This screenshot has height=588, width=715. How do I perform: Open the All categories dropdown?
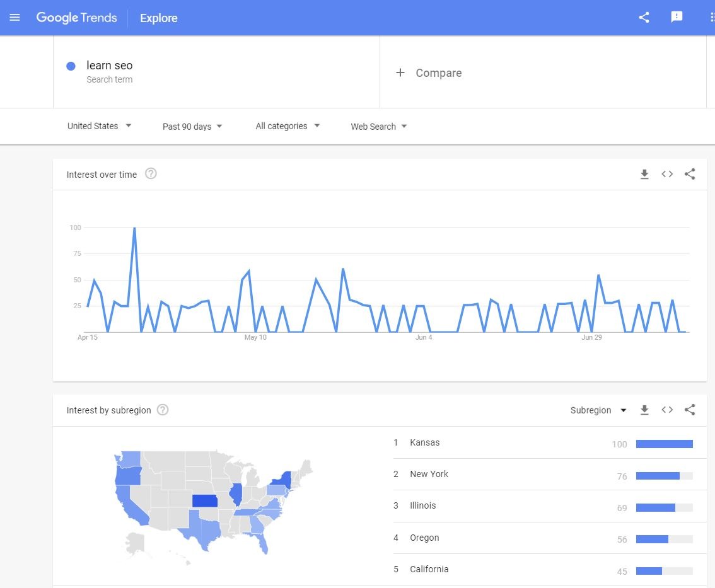point(288,126)
